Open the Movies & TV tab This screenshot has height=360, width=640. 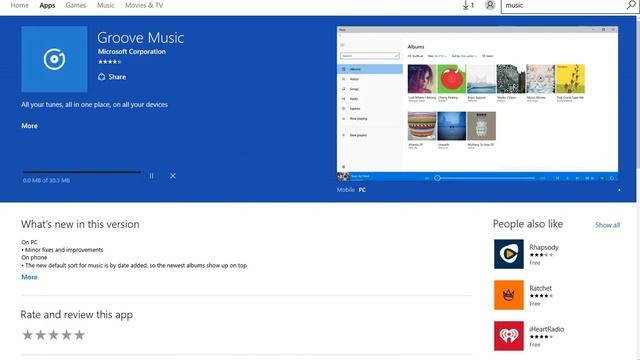coord(144,5)
